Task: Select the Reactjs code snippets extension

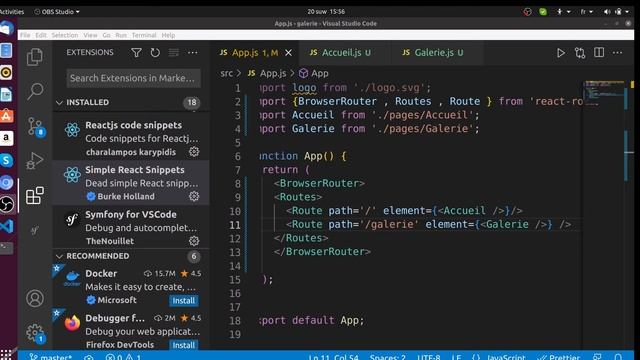Action: [x=131, y=138]
